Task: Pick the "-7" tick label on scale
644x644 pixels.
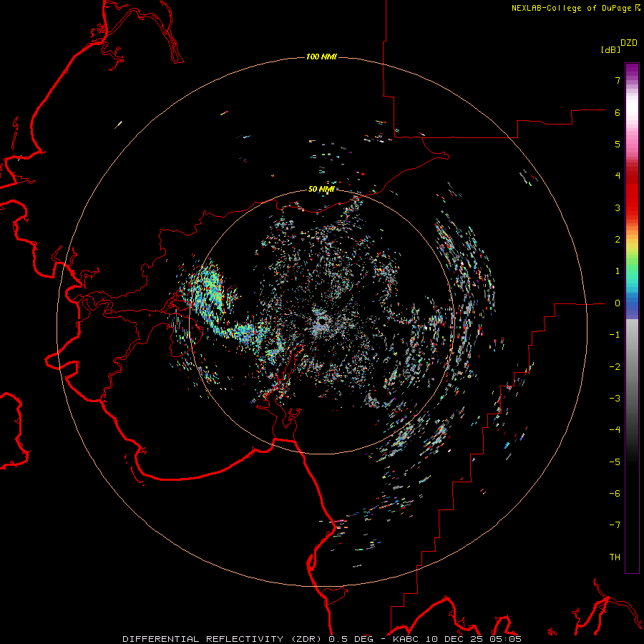Action: pyautogui.click(x=615, y=525)
